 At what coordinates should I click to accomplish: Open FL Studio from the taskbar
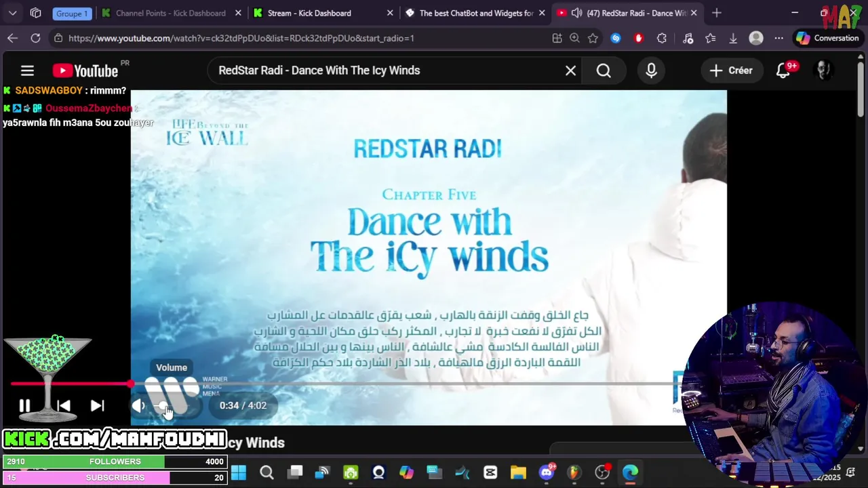[574, 472]
